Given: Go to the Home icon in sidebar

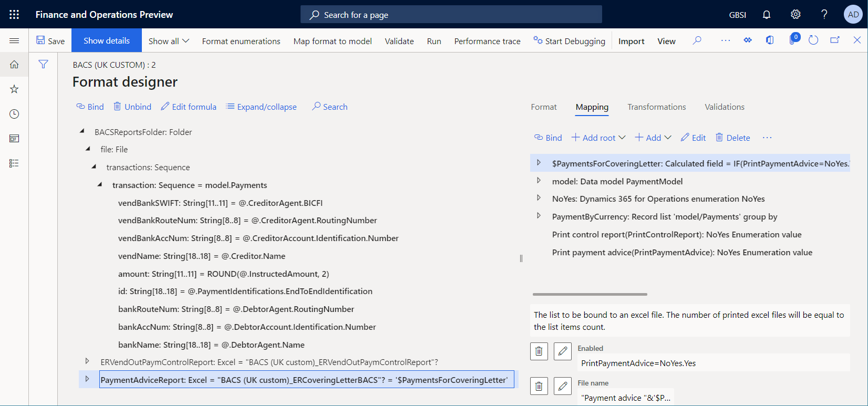Looking at the screenshot, I should pyautogui.click(x=14, y=65).
